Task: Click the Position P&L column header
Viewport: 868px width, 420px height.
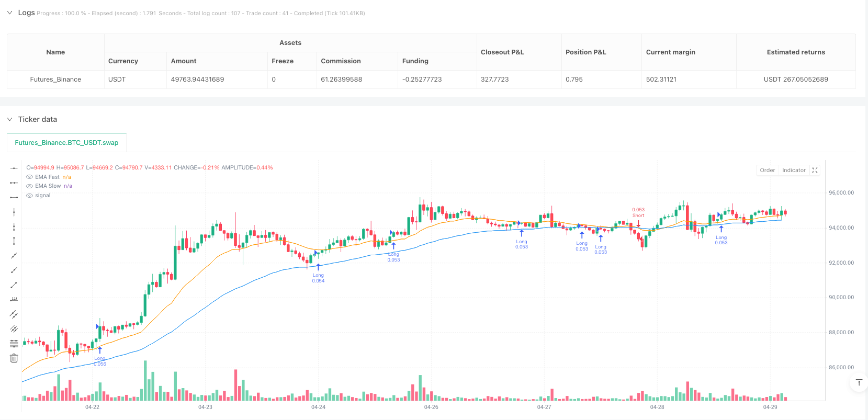Action: pos(602,52)
